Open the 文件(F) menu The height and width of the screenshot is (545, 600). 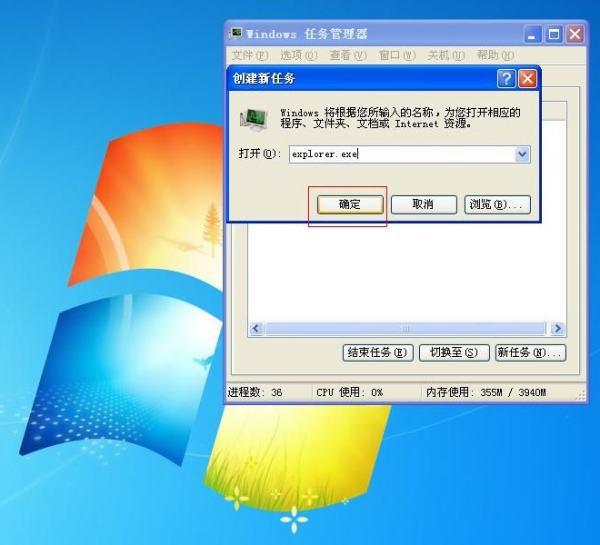[250, 55]
